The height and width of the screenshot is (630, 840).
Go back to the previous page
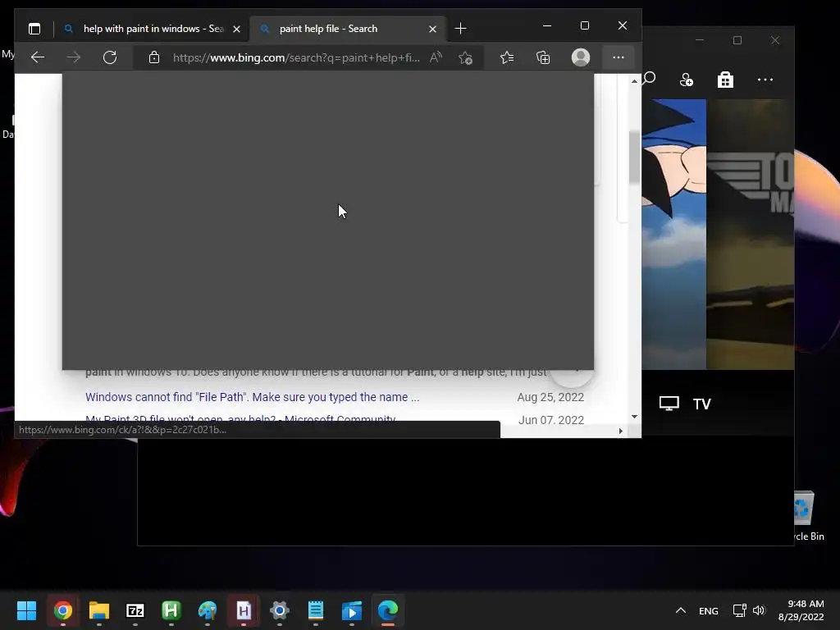tap(38, 57)
